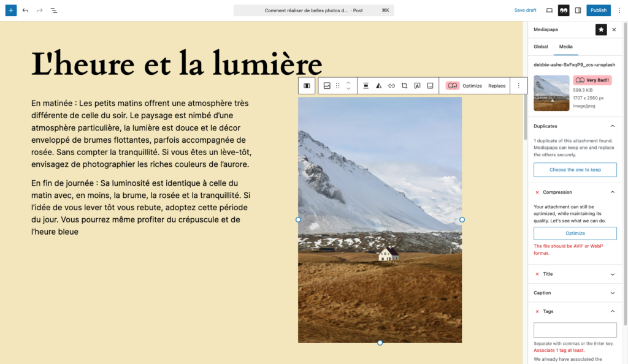Collapse the Duplicates section
Screen dimensions: 628x364
point(613,126)
